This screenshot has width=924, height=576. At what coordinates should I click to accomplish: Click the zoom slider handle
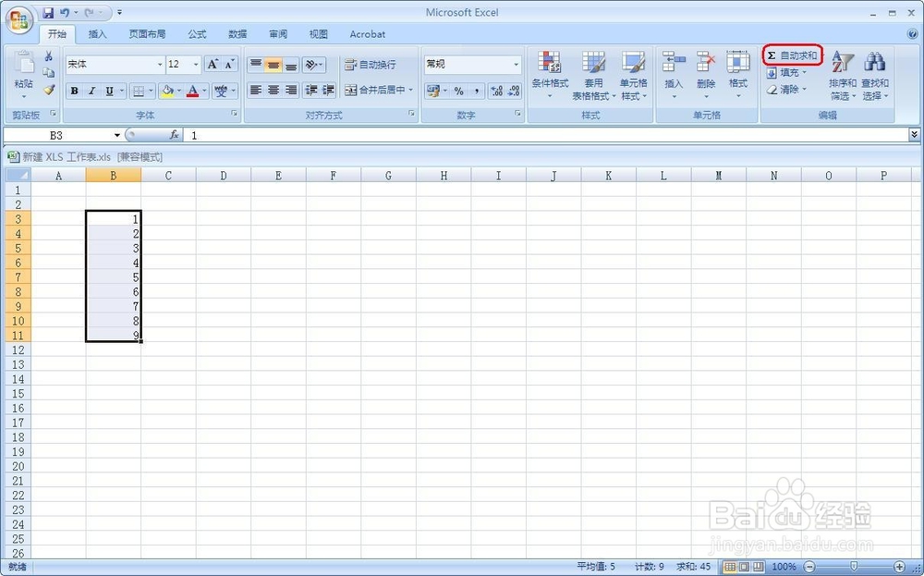(854, 567)
